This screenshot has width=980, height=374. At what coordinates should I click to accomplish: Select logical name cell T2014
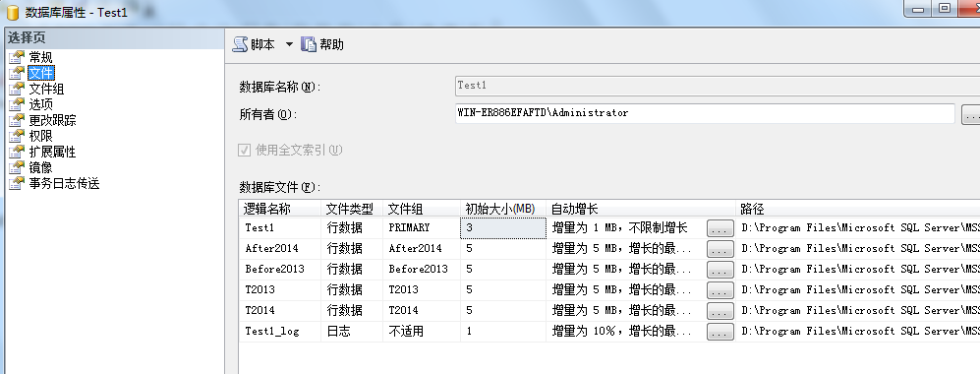pos(280,311)
